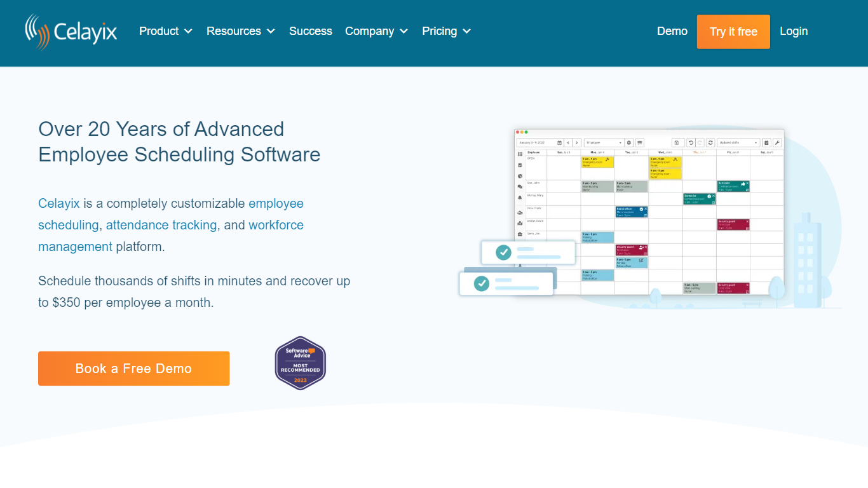Follow the attendance tracking link

tap(161, 225)
